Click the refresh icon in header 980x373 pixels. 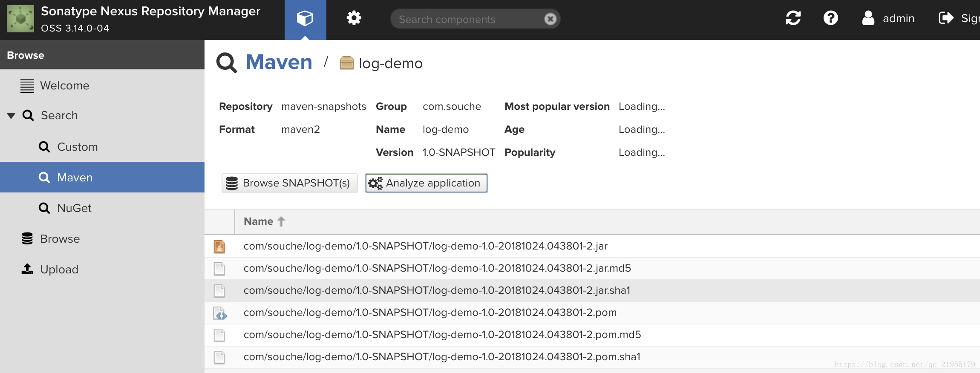(x=793, y=18)
